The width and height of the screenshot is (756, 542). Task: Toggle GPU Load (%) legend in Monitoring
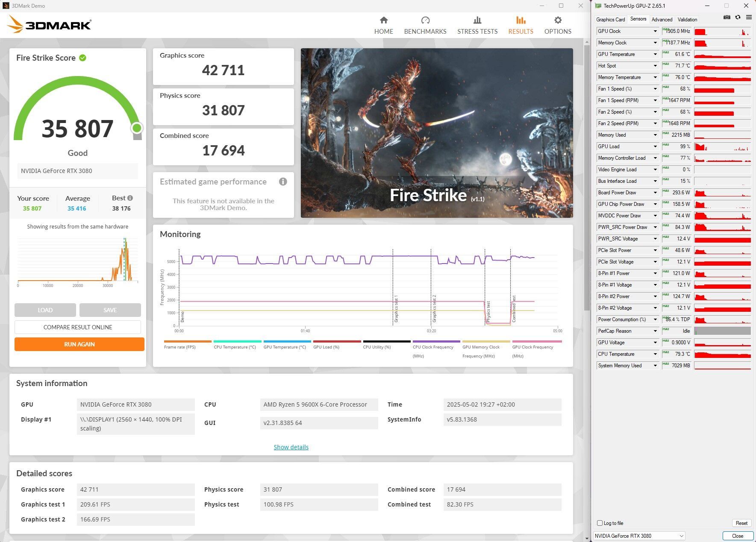point(337,345)
